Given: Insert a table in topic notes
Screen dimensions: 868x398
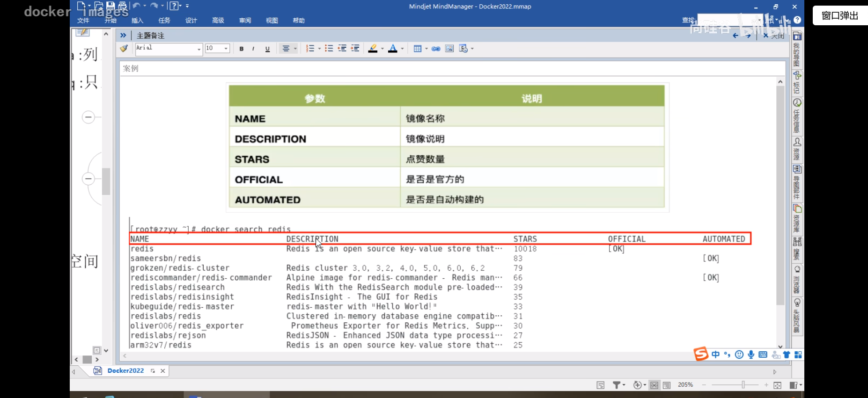Looking at the screenshot, I should (418, 49).
